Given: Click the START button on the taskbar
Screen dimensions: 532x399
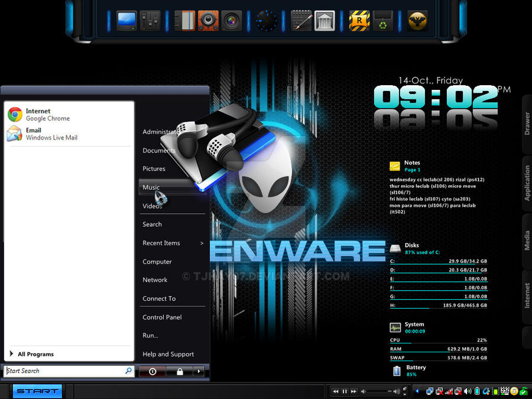Looking at the screenshot, I should point(37,391).
